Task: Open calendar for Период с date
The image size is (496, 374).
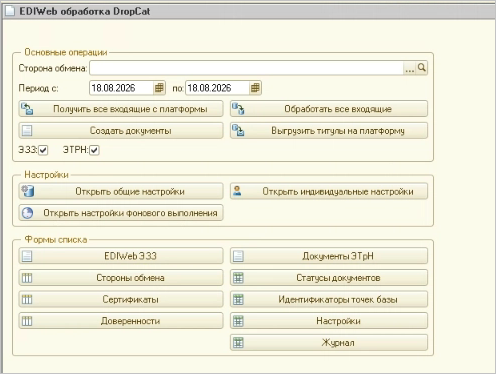Action: (159, 88)
